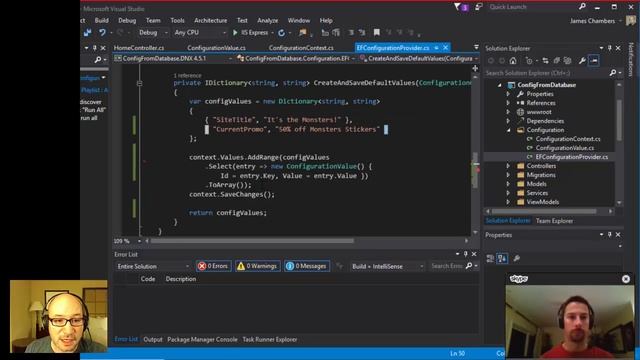This screenshot has height=360, width=640.
Task: Switch to the HomeController.cs tab
Action: [139, 48]
